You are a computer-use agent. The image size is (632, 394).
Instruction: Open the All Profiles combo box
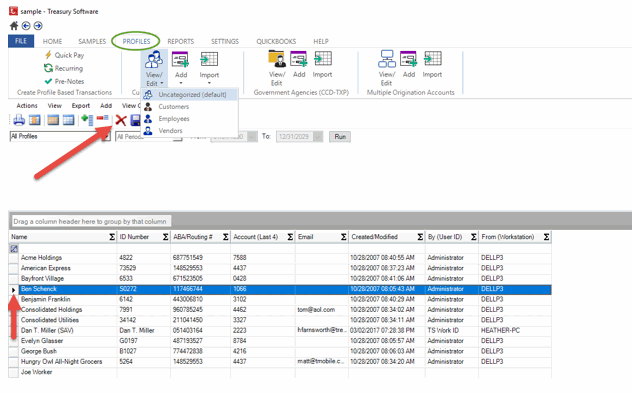tap(60, 137)
